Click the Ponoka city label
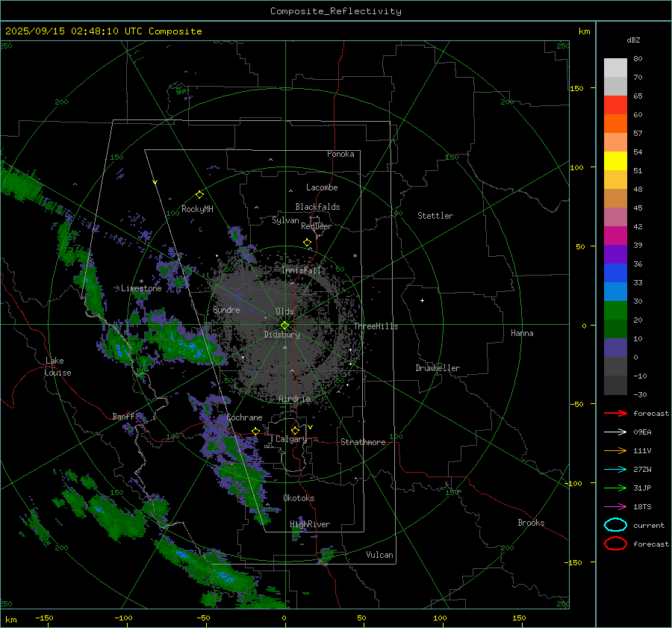The image size is (672, 628). [x=340, y=154]
